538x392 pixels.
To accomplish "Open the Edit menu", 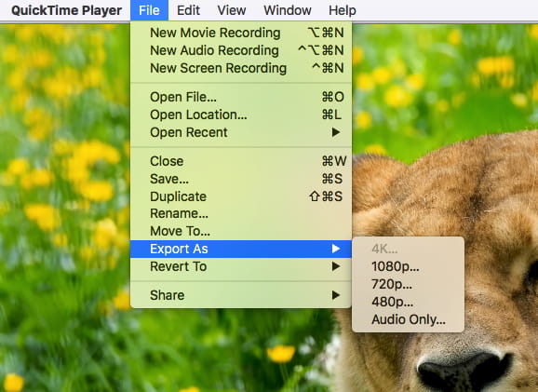I will 188,10.
